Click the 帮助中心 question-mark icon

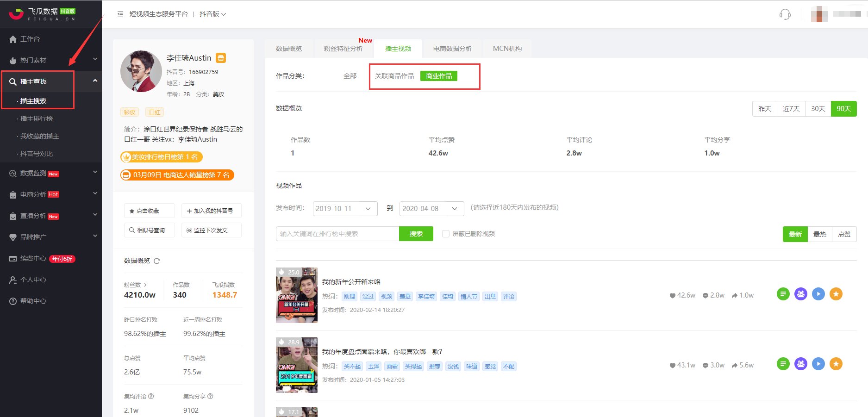point(13,301)
